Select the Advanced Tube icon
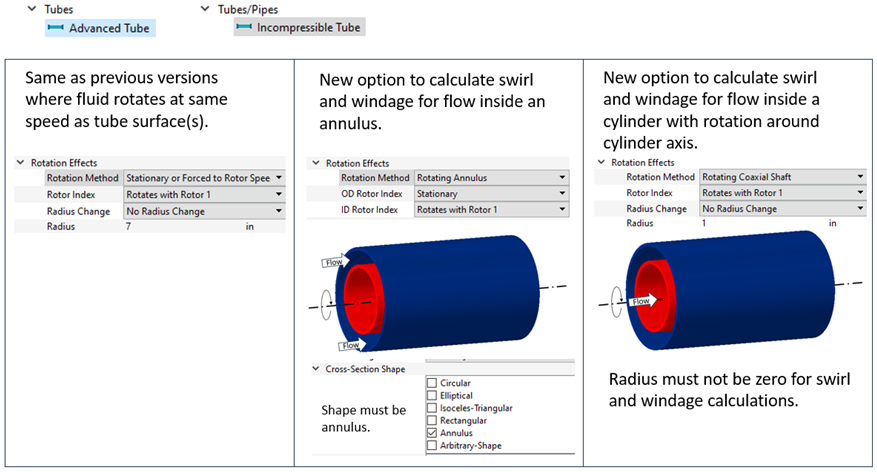The height and width of the screenshot is (472, 877). click(x=56, y=28)
